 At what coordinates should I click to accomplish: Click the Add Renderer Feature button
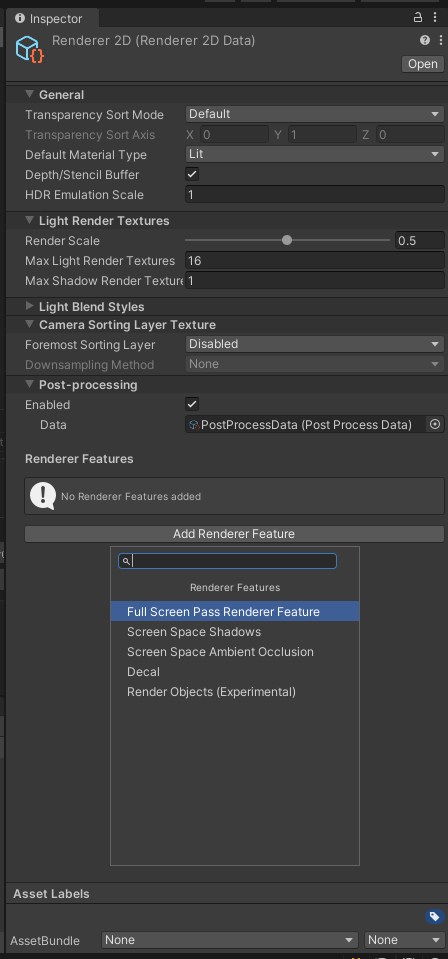[234, 534]
